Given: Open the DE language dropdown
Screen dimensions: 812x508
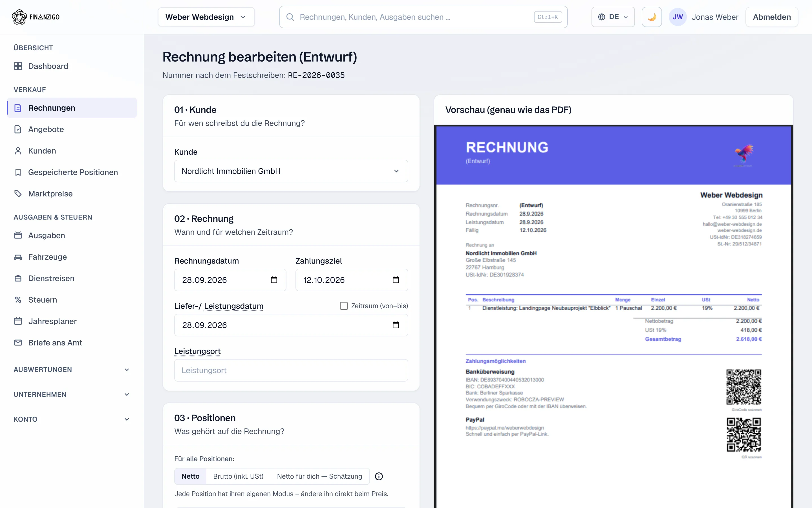Looking at the screenshot, I should coord(613,17).
